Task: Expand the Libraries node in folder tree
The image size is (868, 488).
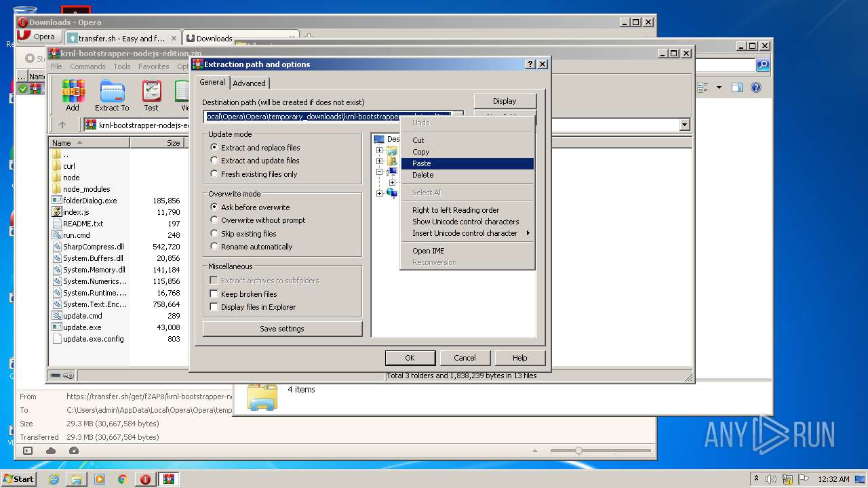Action: (x=379, y=150)
